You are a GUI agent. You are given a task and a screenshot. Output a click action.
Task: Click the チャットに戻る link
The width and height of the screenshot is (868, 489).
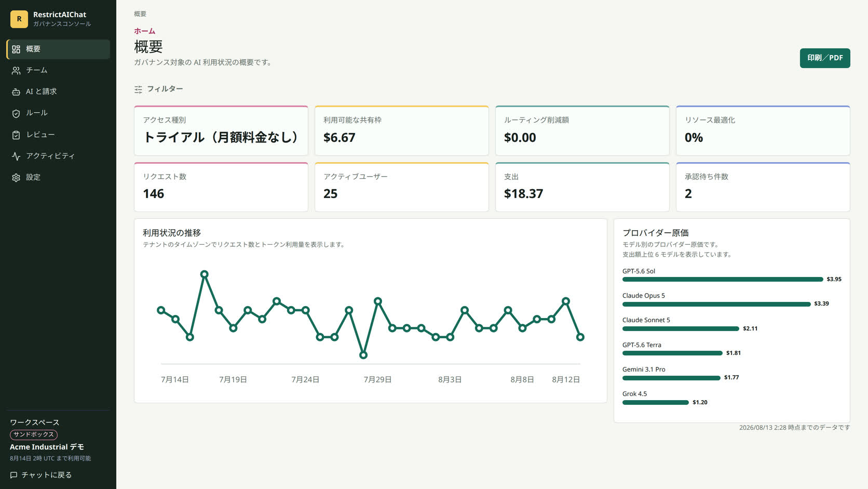coord(41,475)
